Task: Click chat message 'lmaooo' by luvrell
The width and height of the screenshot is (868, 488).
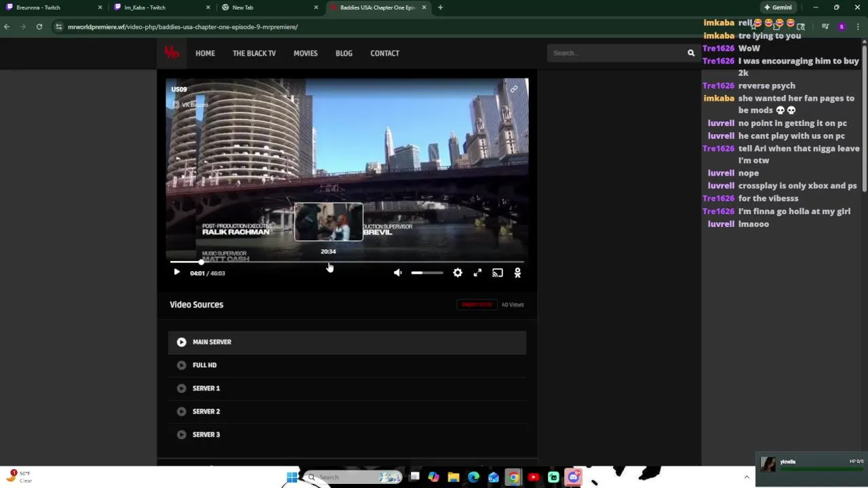Action: click(753, 224)
